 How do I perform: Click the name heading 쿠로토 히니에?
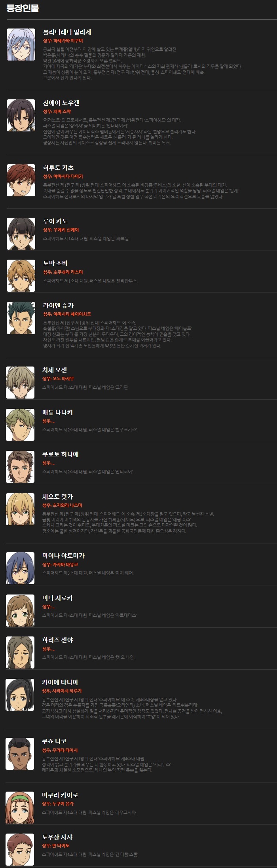click(61, 454)
